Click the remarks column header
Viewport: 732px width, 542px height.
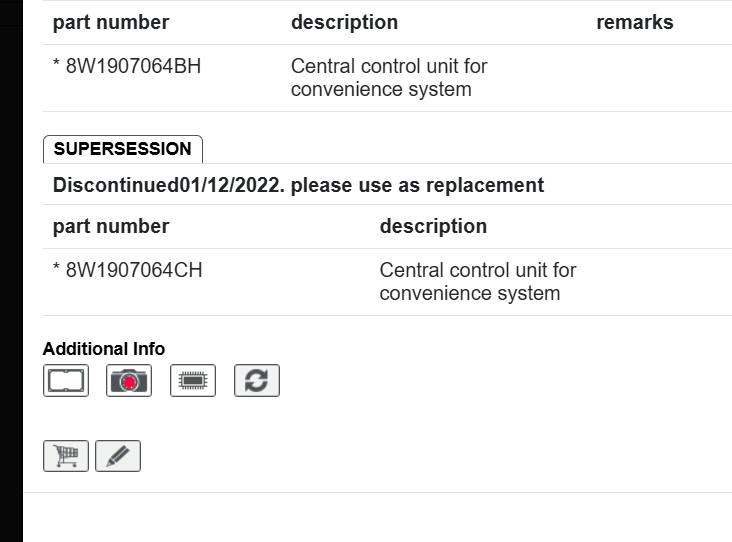(634, 22)
